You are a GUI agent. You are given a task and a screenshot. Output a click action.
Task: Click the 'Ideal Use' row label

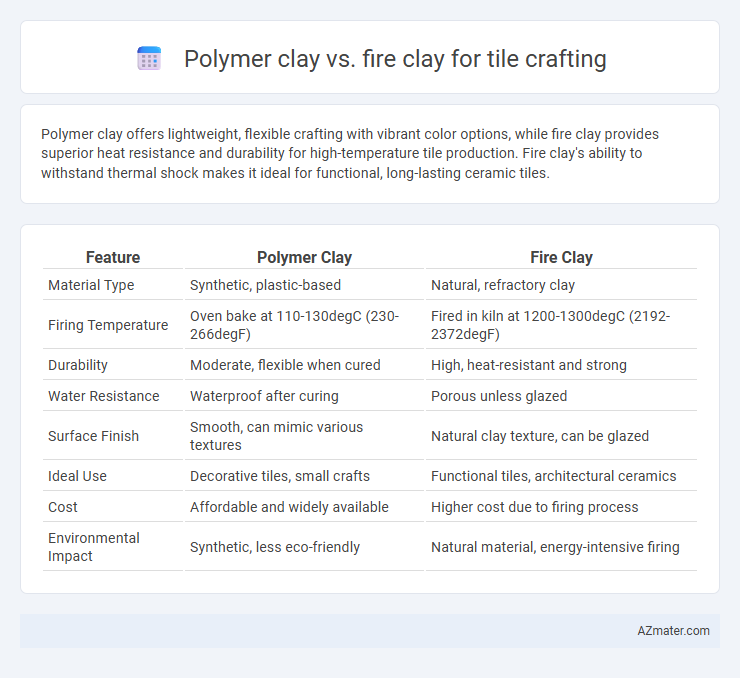pos(77,476)
